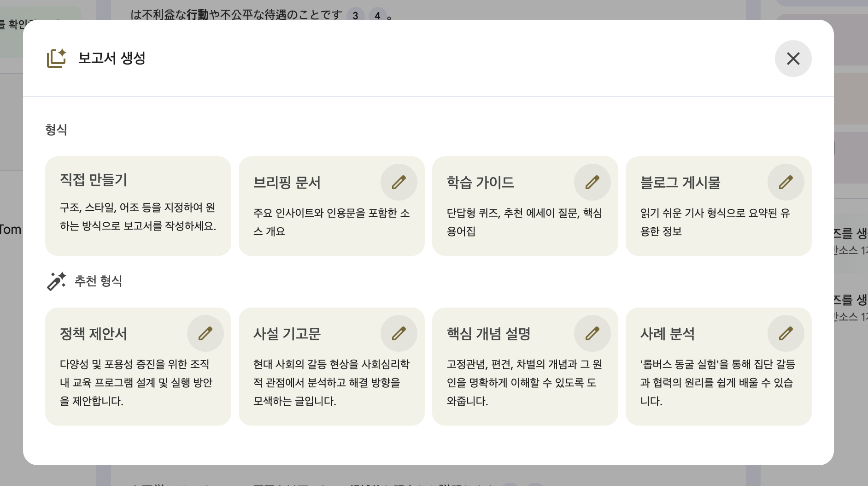Close the 보고서 생성 dialog
The width and height of the screenshot is (868, 486).
(x=793, y=59)
